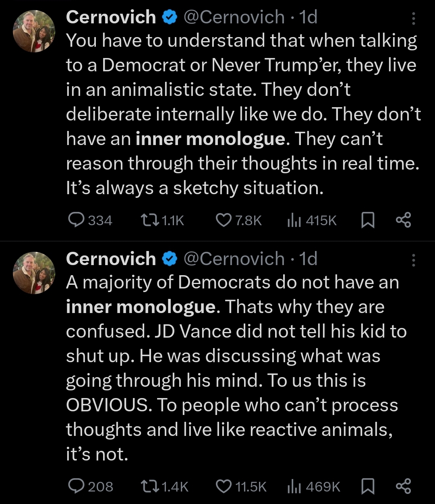Share the first tweet via share icon
The image size is (435, 504).
[403, 220]
